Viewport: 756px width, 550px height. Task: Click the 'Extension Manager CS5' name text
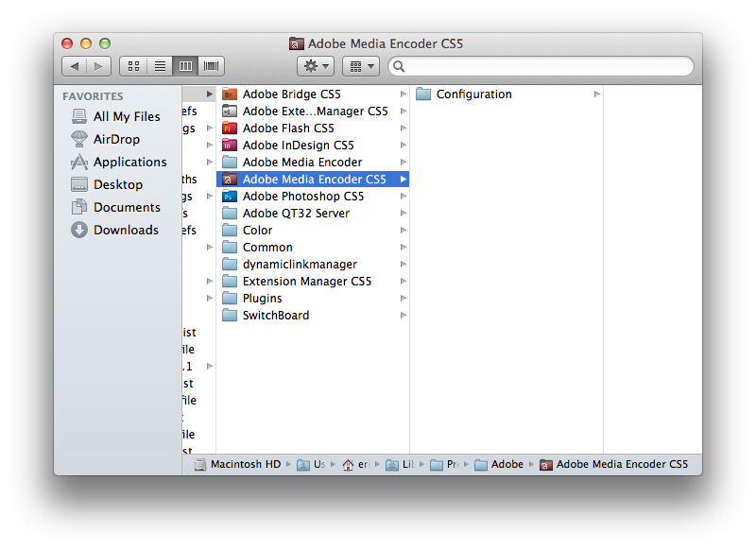[307, 281]
